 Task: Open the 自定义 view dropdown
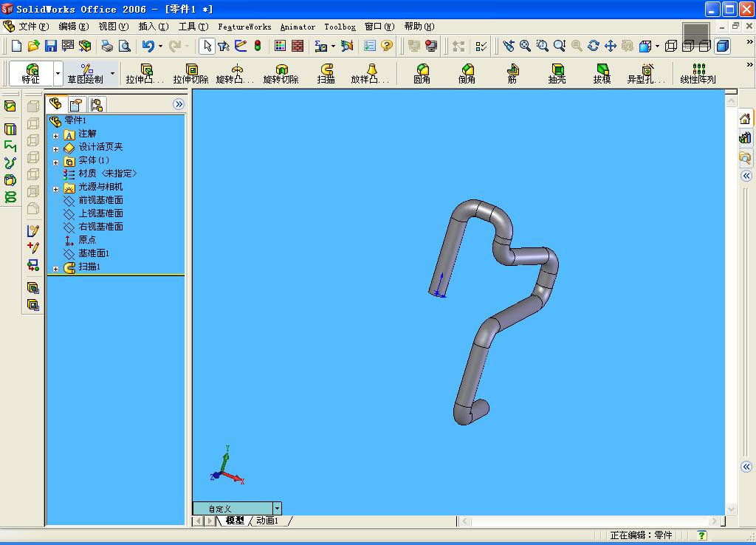pyautogui.click(x=277, y=508)
